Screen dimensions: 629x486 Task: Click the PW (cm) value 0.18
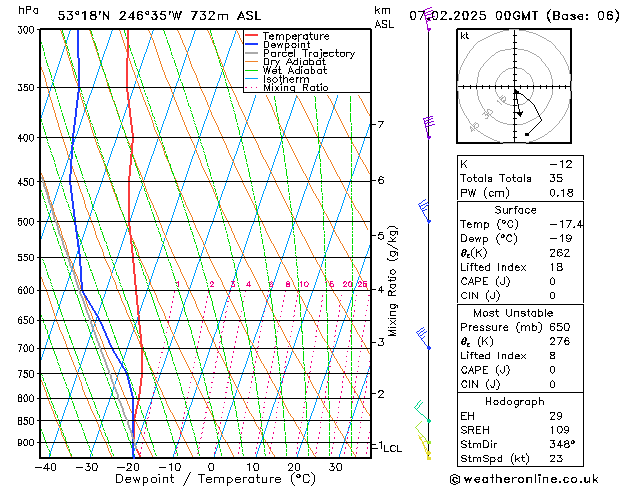pos(561,193)
